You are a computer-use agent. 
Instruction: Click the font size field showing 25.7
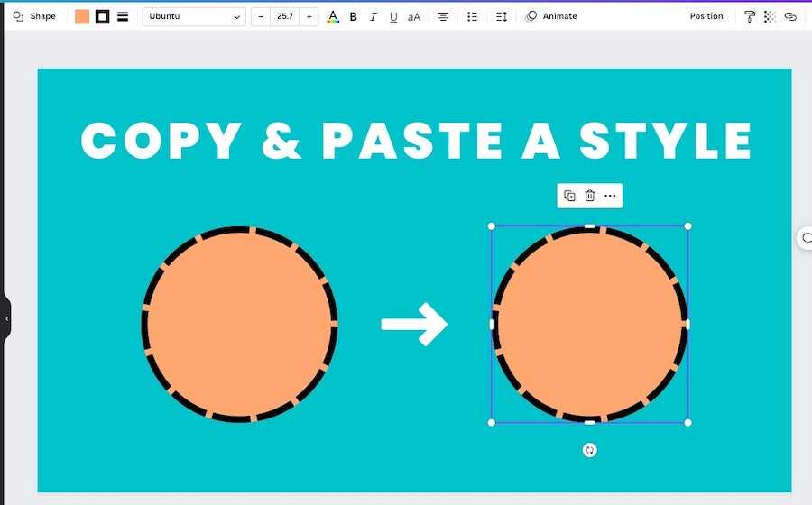pyautogui.click(x=284, y=16)
